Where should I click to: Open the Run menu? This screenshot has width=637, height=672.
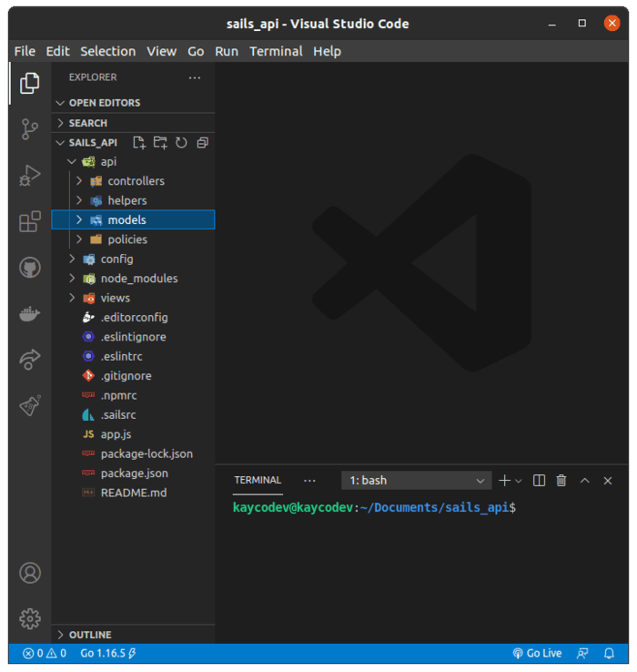point(227,51)
